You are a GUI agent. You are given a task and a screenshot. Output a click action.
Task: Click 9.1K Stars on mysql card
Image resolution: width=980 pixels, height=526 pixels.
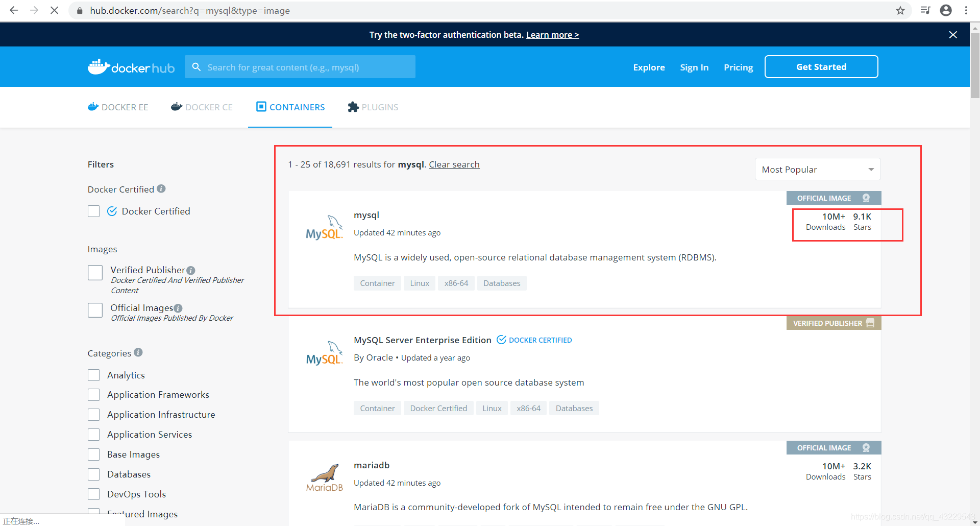(862, 222)
